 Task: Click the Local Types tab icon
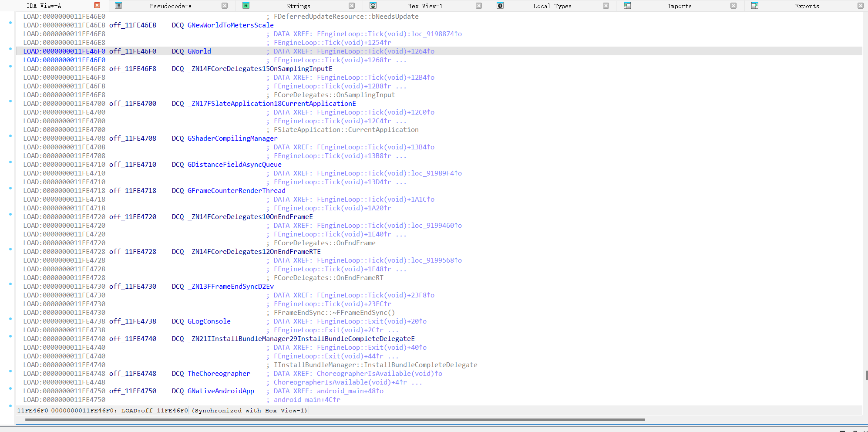click(x=500, y=6)
